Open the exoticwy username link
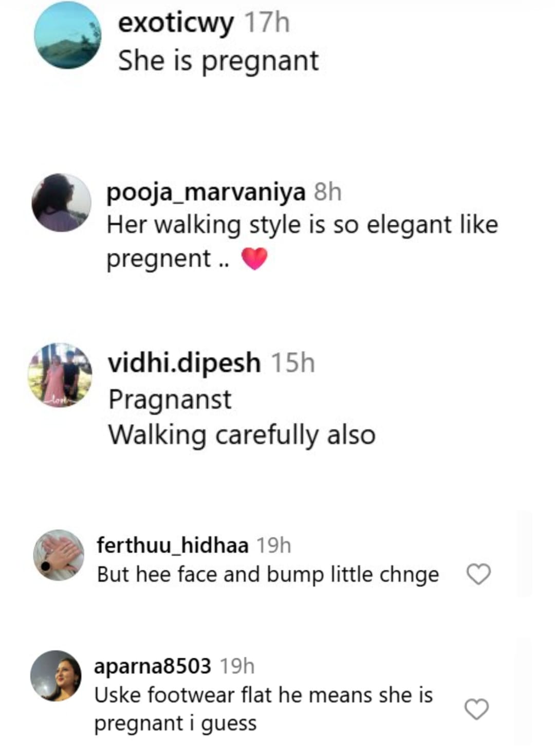 pos(176,23)
